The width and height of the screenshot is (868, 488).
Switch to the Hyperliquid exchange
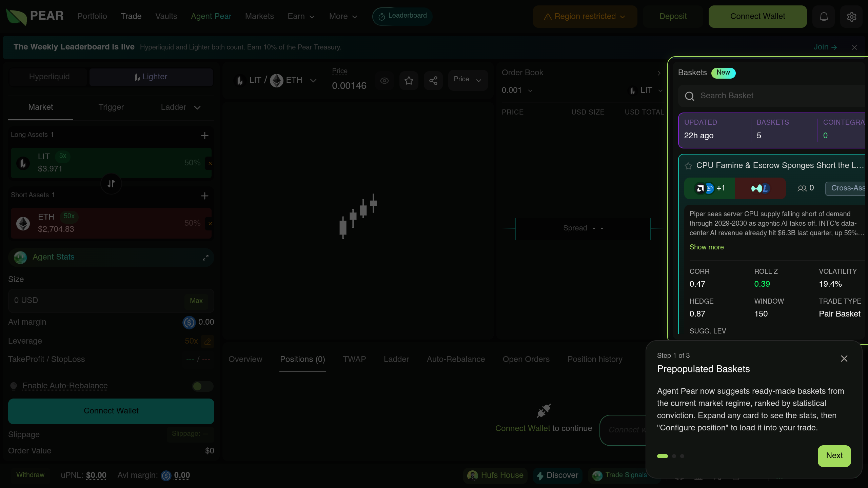point(49,77)
